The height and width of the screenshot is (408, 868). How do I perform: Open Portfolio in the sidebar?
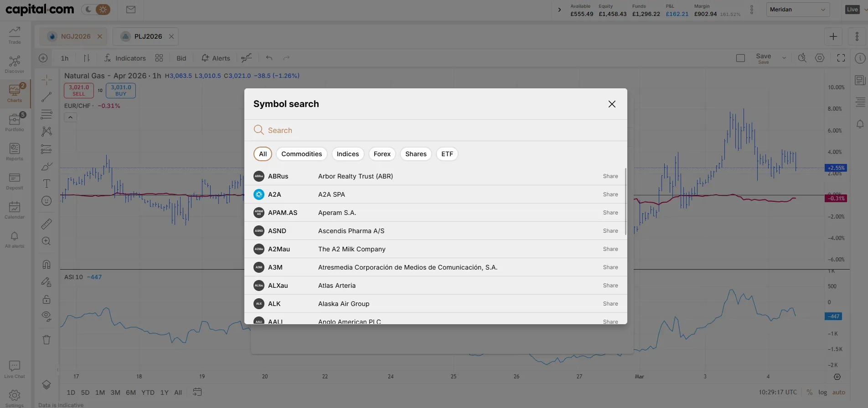pos(15,122)
